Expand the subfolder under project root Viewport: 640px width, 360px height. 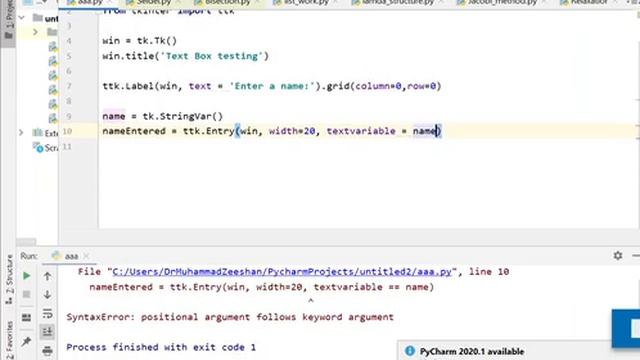(x=36, y=32)
